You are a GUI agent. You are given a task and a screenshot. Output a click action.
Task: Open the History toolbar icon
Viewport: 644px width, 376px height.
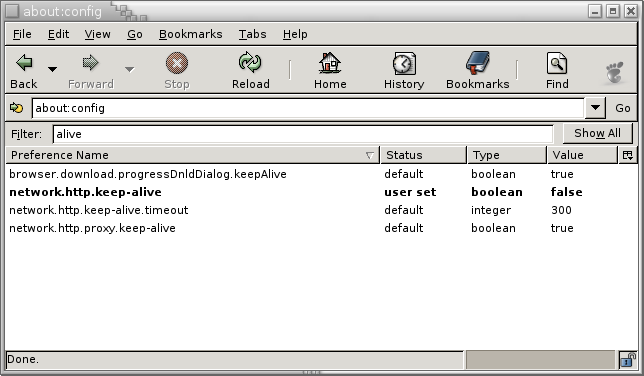pos(404,63)
